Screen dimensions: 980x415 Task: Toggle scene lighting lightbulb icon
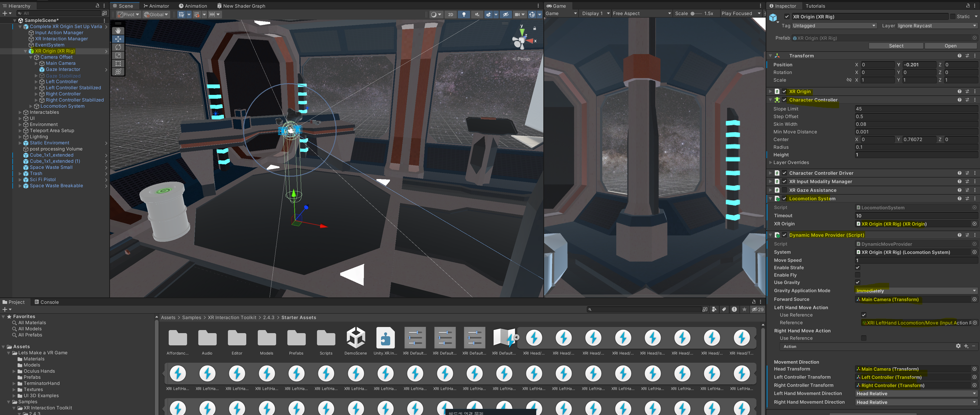click(464, 15)
